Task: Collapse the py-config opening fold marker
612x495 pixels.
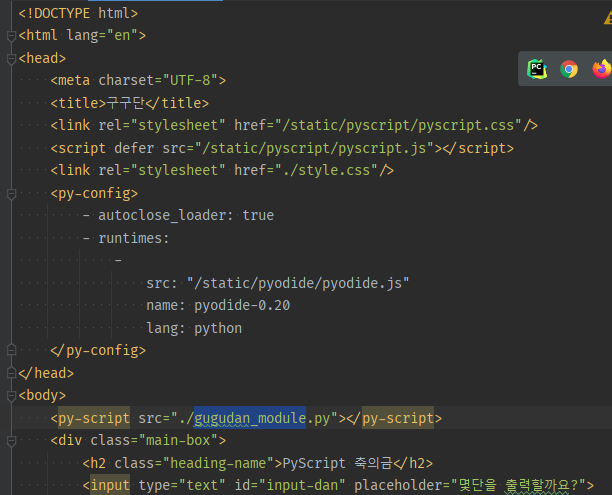Action: click(x=11, y=194)
